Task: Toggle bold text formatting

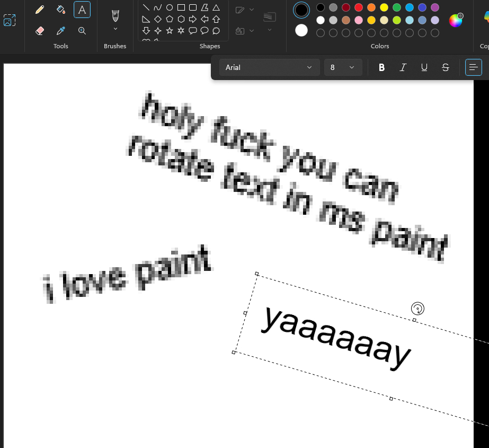Action: pyautogui.click(x=382, y=67)
